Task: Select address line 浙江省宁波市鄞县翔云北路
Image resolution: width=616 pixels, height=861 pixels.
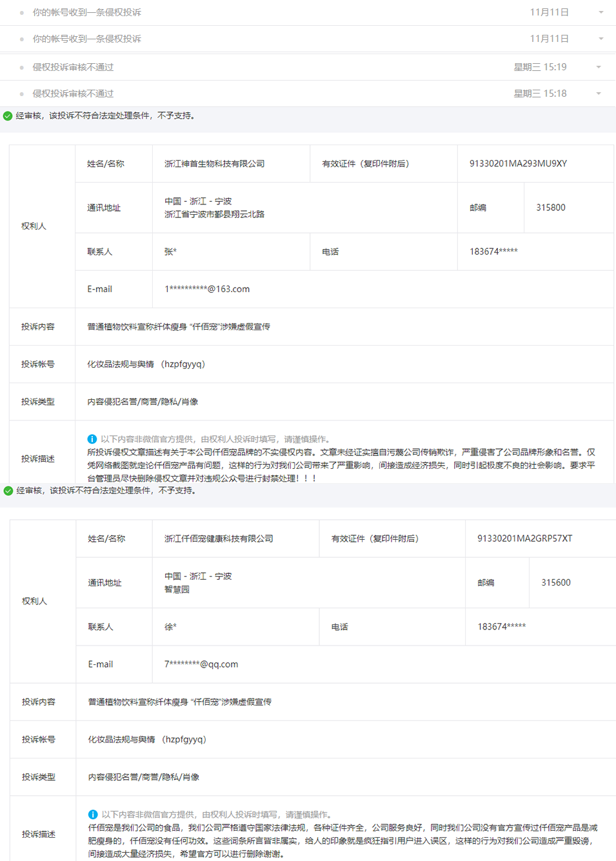Action: pos(214,214)
